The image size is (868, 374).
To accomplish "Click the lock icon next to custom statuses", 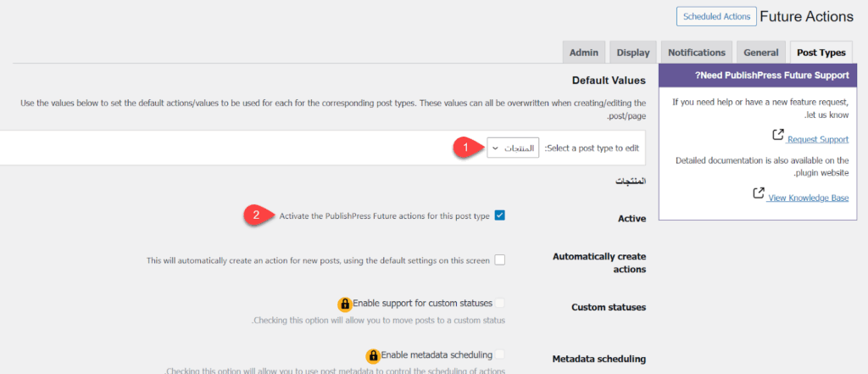I will 345,304.
